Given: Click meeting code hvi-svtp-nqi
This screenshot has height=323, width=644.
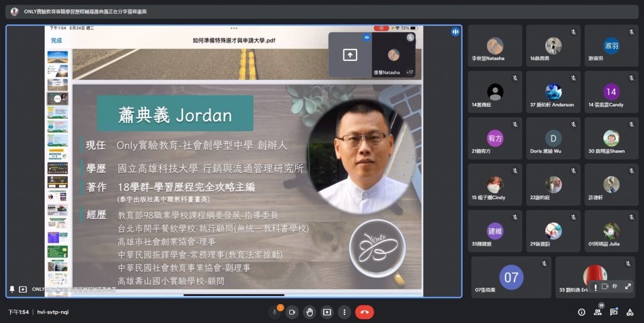Looking at the screenshot, I should pyautogui.click(x=53, y=312).
